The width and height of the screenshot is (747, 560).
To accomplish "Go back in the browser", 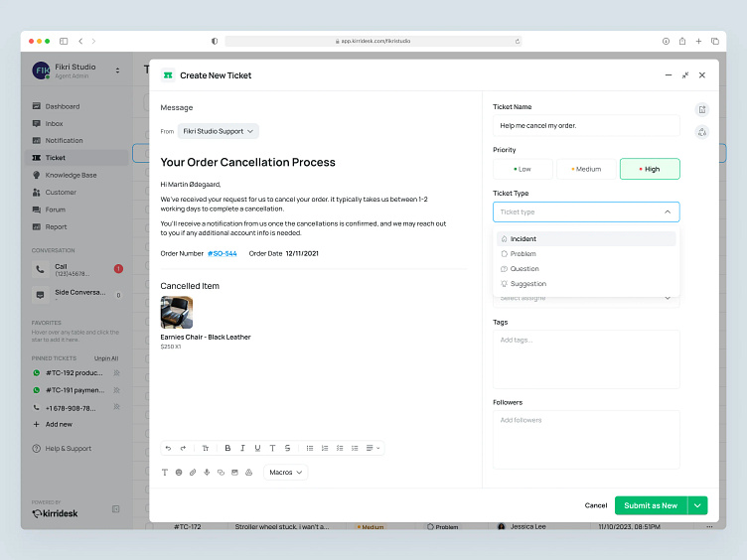I will click(x=80, y=41).
